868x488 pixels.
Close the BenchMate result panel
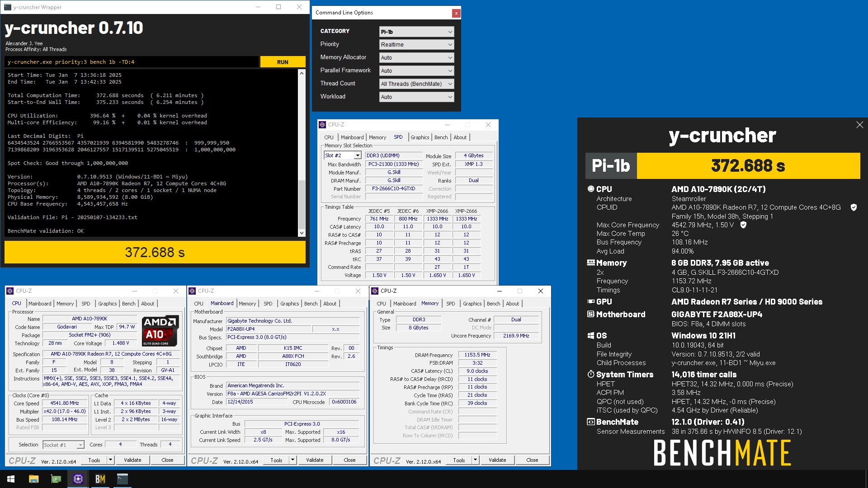[859, 125]
